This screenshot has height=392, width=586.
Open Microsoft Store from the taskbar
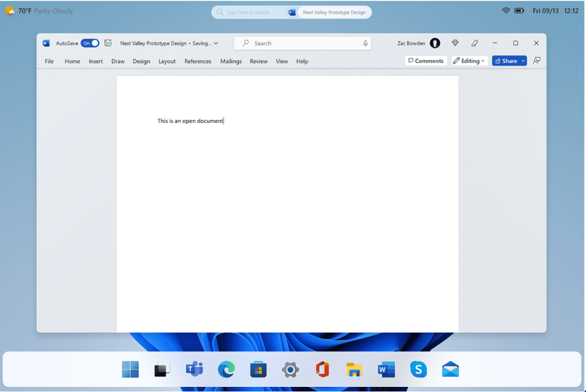[x=258, y=370]
